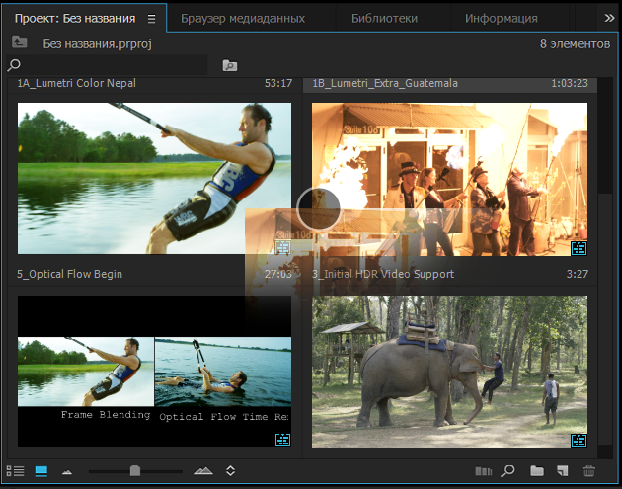
Task: Switch to the Информация tab
Action: [501, 19]
